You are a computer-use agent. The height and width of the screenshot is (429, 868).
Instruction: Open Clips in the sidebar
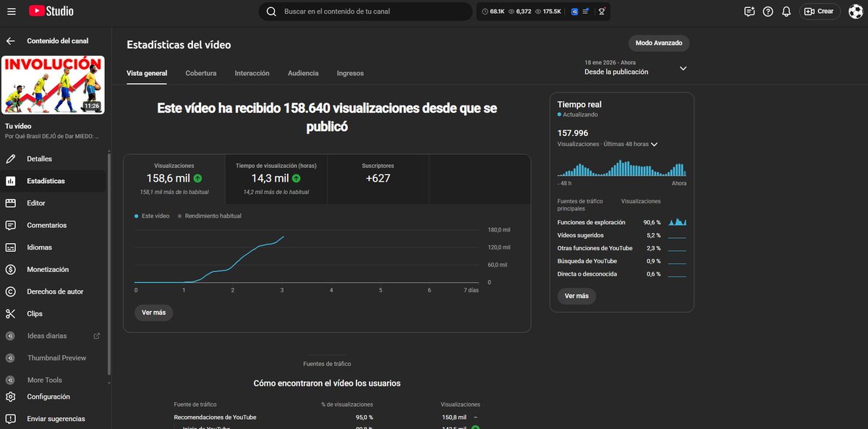54,314
